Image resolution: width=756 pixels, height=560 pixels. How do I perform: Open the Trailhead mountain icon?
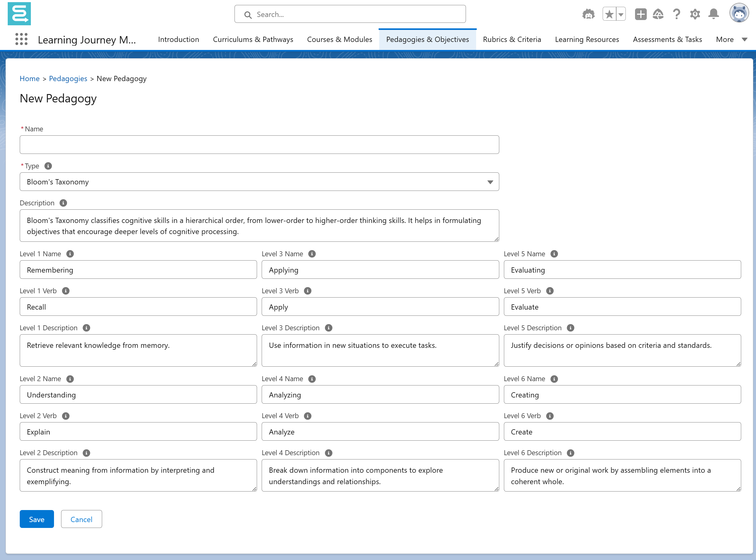click(658, 14)
